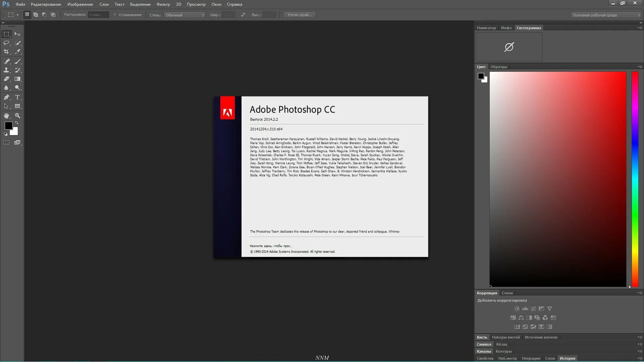The image size is (644, 362).
Task: Activate the Crop tool
Action: click(x=6, y=52)
